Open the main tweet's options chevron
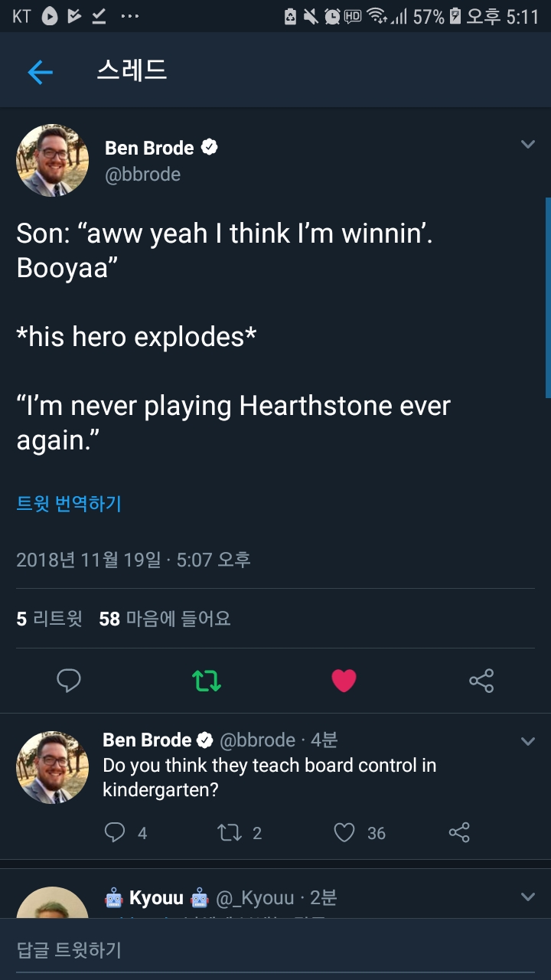Image resolution: width=551 pixels, height=980 pixels. tap(527, 145)
